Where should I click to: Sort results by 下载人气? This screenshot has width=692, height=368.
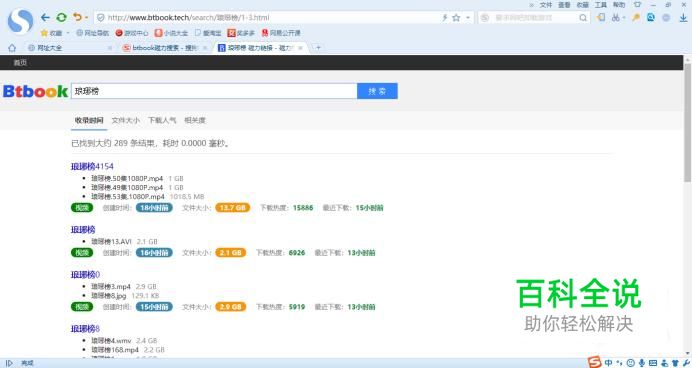[x=162, y=120]
